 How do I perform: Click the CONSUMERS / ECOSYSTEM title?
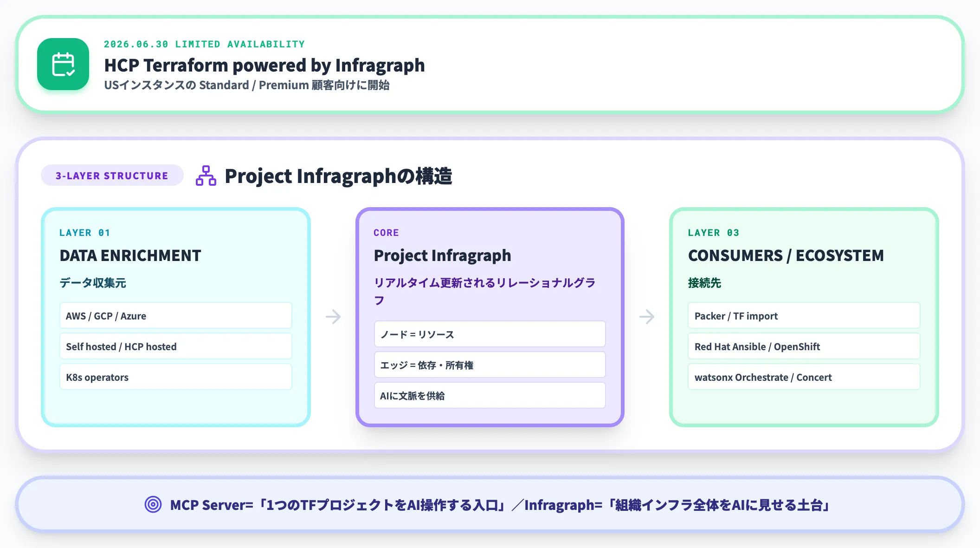pos(786,255)
